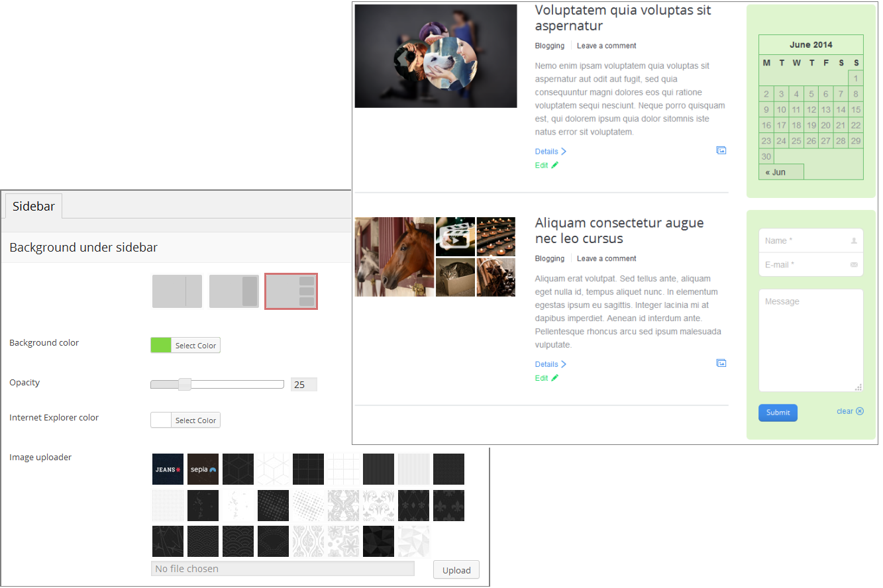Select the JEANS background pattern thumbnail
The height and width of the screenshot is (588, 883).
(168, 469)
